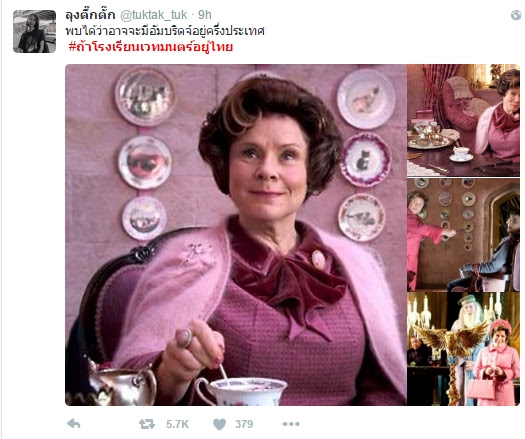Like the tweet with the heart icon

220,424
